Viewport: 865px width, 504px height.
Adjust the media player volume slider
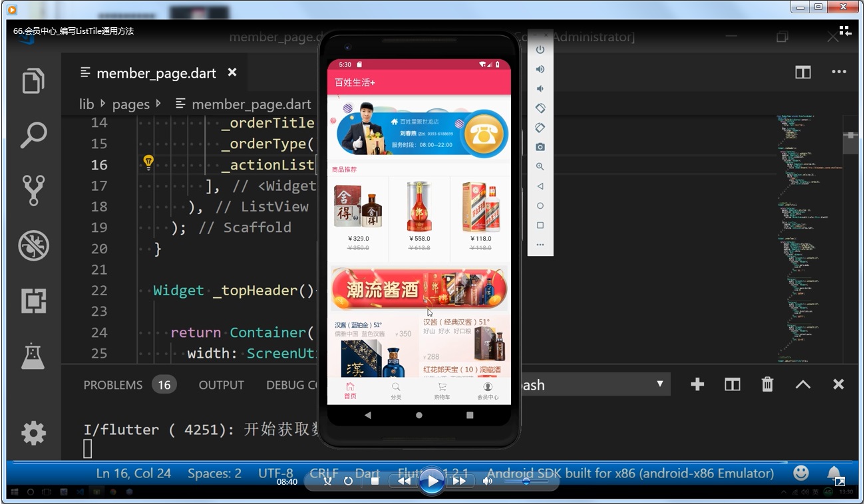(526, 481)
